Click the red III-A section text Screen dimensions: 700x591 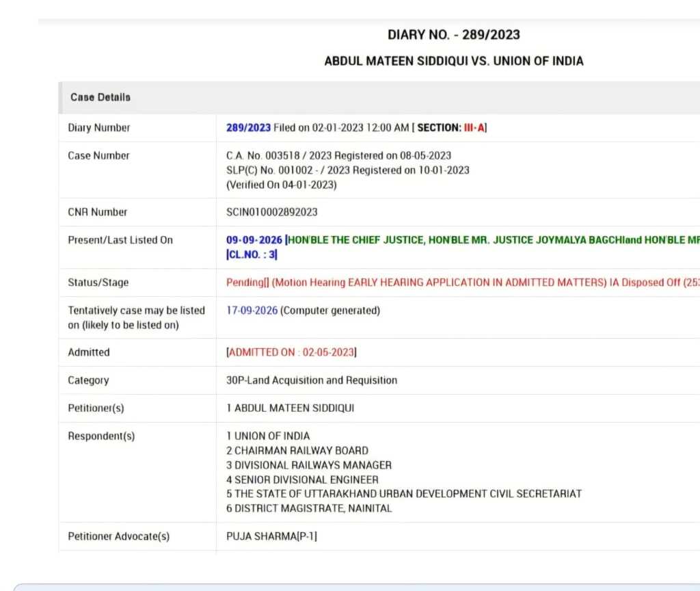474,128
